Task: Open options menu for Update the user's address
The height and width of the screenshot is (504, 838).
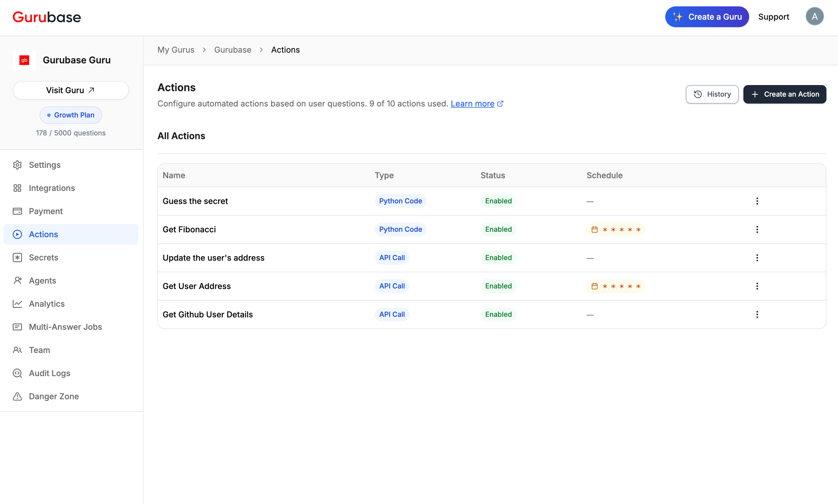Action: (x=757, y=258)
